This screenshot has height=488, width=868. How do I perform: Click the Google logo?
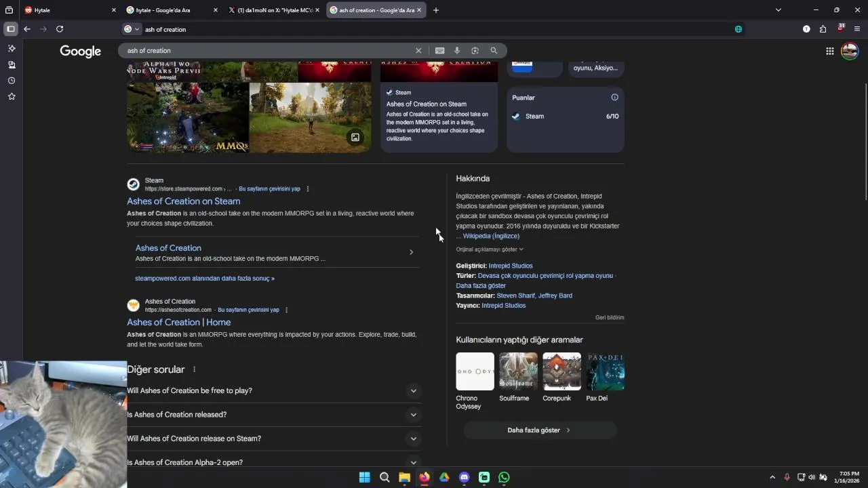80,52
